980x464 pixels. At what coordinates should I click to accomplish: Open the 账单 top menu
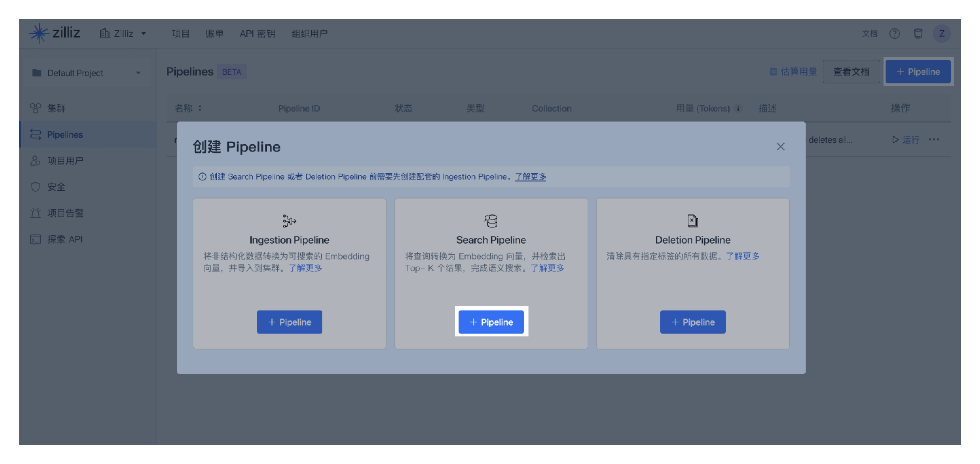pyautogui.click(x=215, y=34)
